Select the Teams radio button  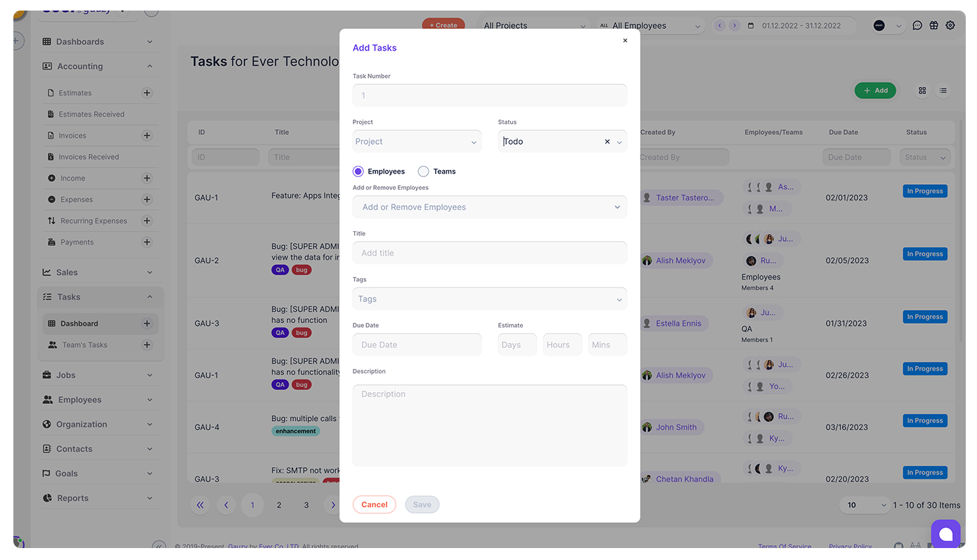(x=423, y=171)
